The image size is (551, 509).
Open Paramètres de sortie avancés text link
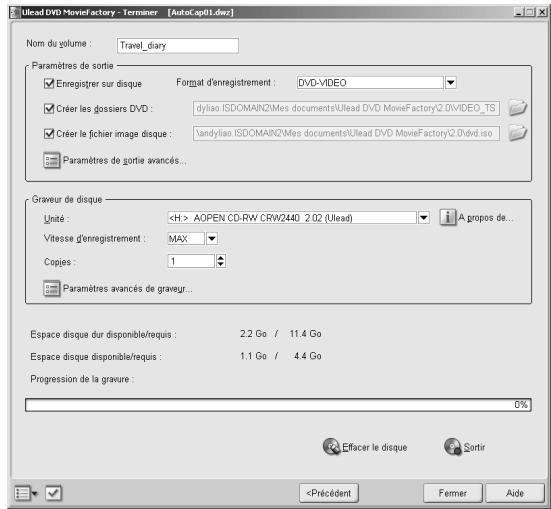click(x=125, y=161)
